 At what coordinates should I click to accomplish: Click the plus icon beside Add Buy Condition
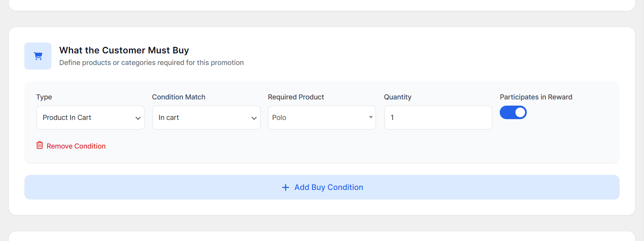click(x=285, y=188)
